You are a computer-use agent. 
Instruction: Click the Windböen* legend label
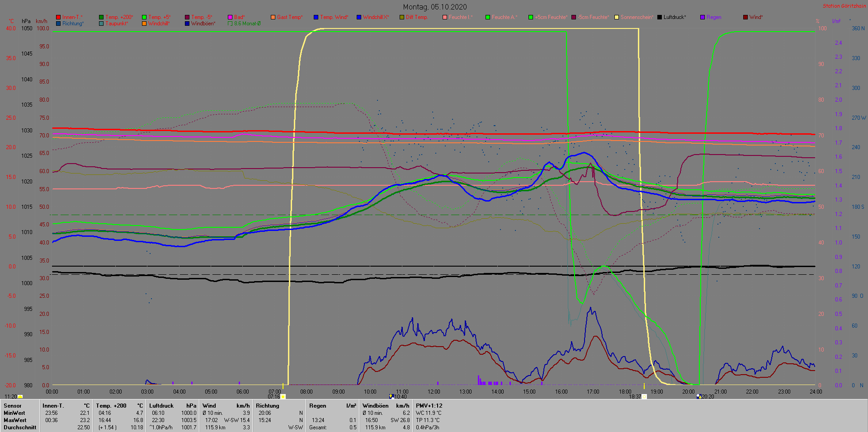pos(203,23)
